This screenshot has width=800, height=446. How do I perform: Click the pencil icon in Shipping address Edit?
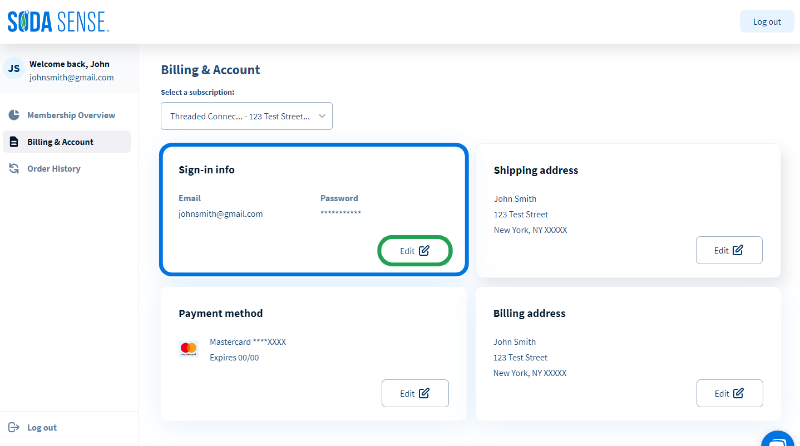pos(738,250)
